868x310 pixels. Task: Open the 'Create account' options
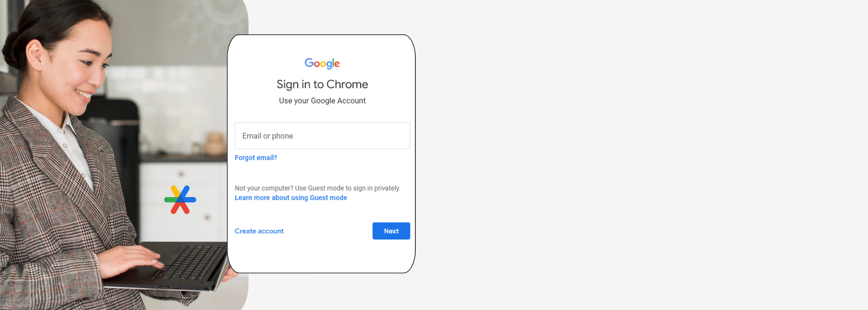259,231
